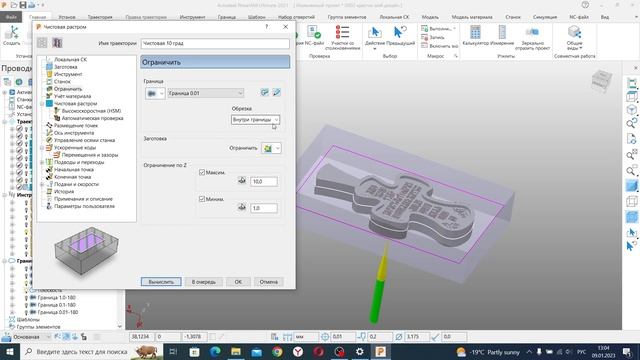
Task: Click the shaded view icon in right toolbar
Action: click(631, 186)
